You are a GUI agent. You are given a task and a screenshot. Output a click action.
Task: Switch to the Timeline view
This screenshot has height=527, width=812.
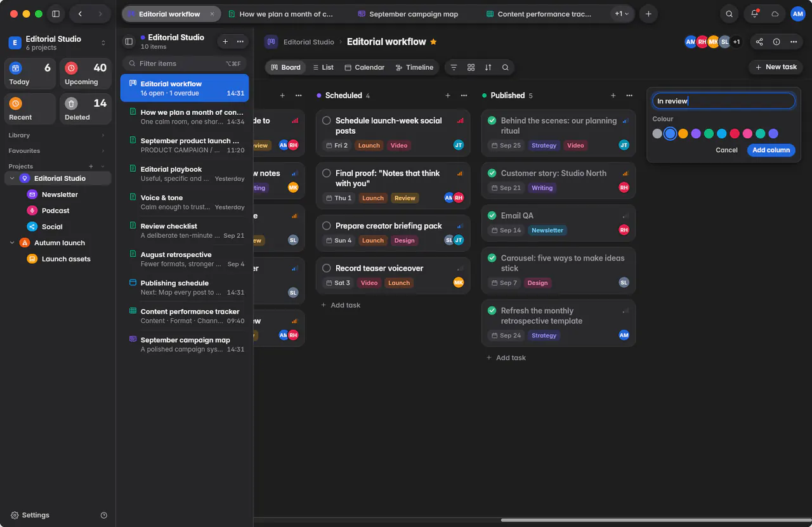[414, 67]
